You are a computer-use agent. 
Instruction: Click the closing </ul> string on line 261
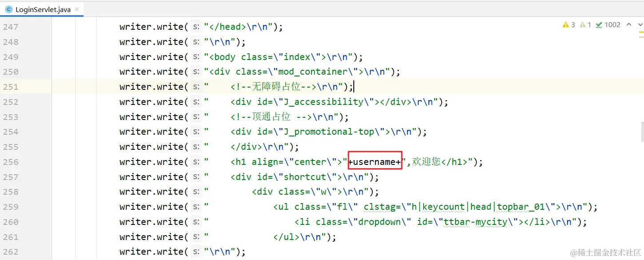[265, 237]
